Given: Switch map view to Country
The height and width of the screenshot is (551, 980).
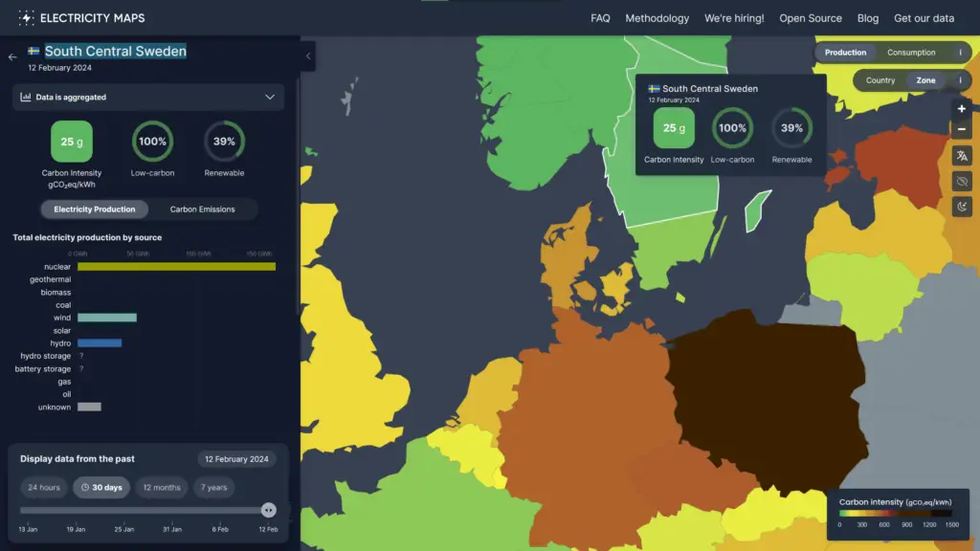Looking at the screenshot, I should click(880, 80).
